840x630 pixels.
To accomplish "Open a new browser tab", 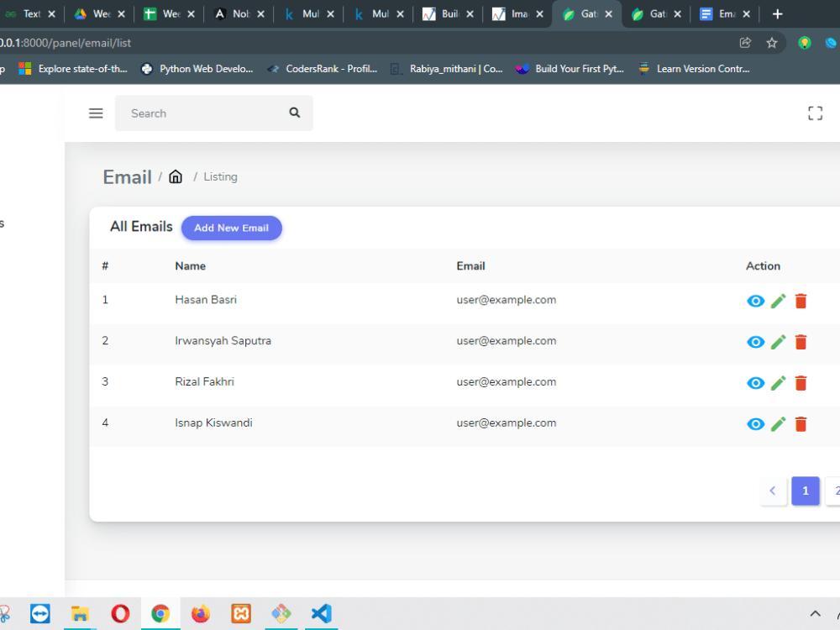I will pos(777,14).
